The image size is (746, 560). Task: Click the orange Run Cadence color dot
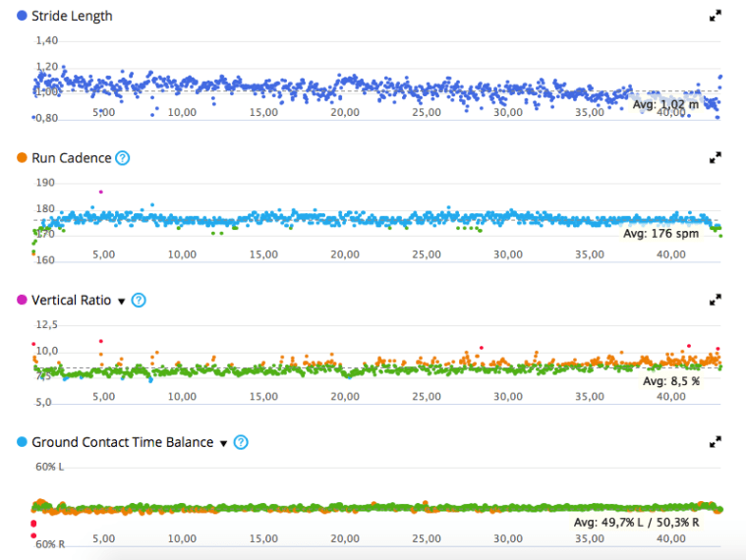(x=23, y=158)
